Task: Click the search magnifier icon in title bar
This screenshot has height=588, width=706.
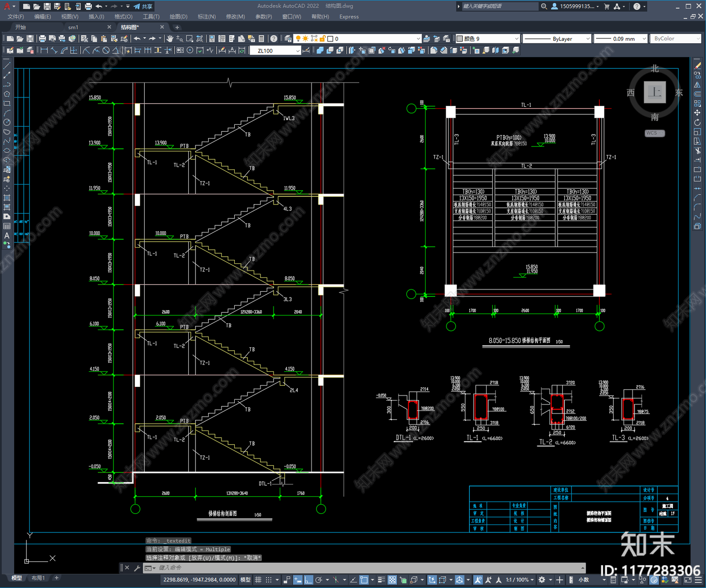Action: click(x=544, y=6)
